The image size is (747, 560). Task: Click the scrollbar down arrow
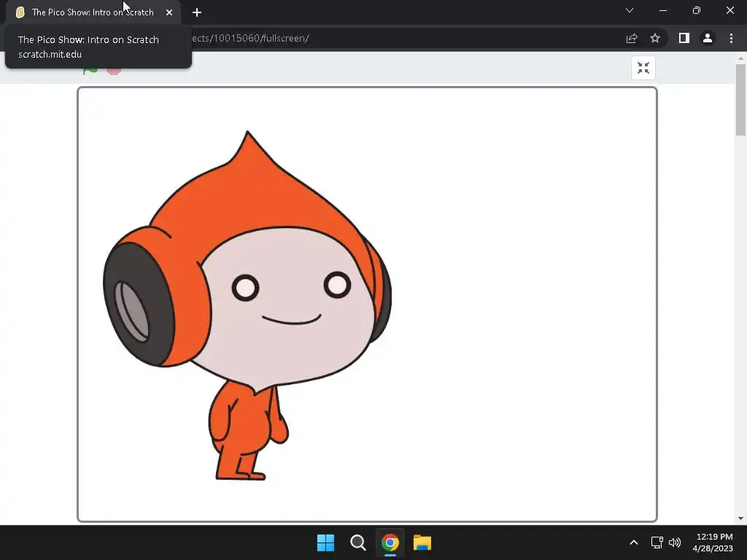(740, 518)
